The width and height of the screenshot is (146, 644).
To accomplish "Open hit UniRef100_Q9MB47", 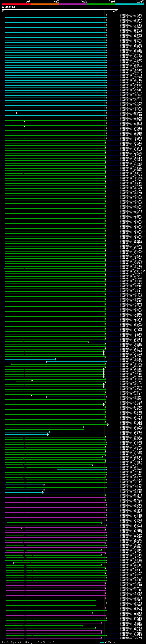I will coord(131,20).
